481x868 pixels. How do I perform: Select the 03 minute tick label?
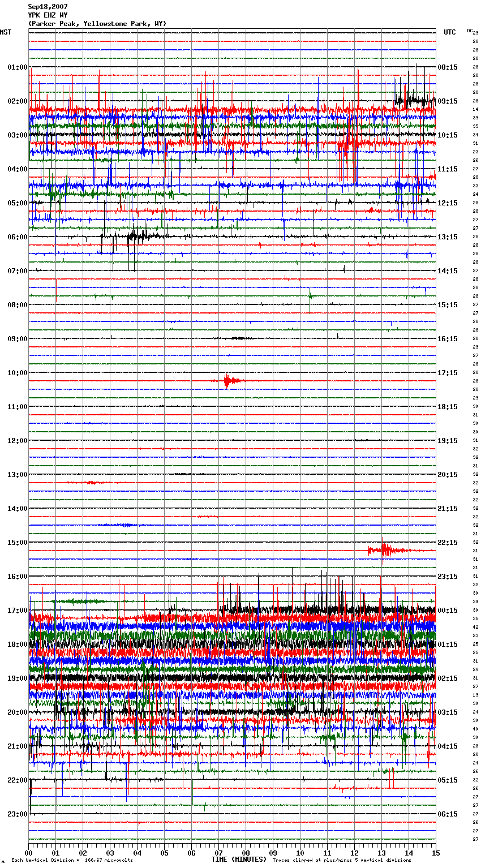[110, 853]
